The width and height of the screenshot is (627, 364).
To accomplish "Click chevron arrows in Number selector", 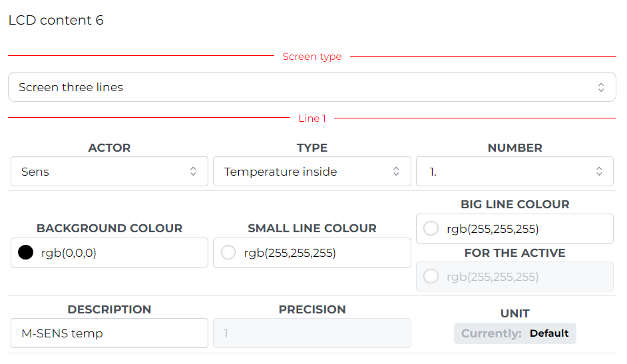I will coord(599,172).
